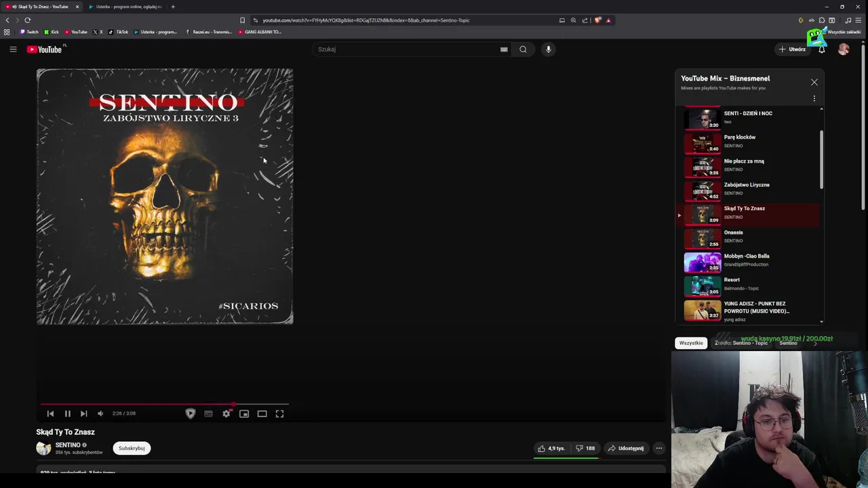
Task: Open the 'Mobbyn -Ciao Bella' thumbnail
Action: coord(703,262)
